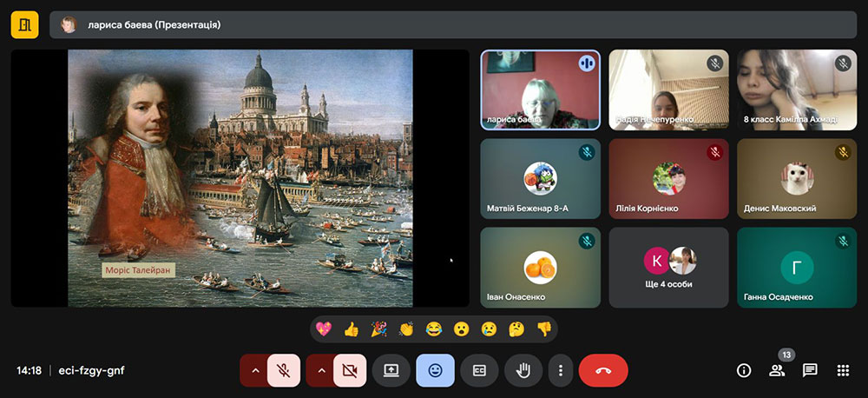Expand the video settings arrow
This screenshot has width=868, height=398.
click(320, 370)
